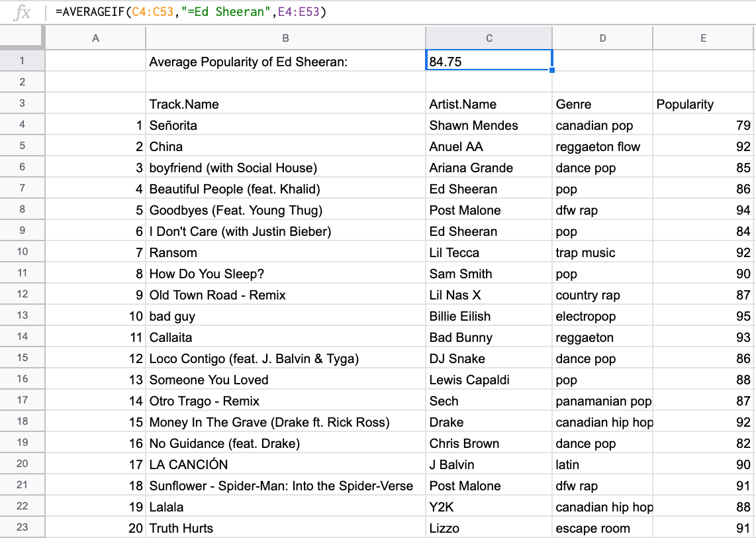Select 'No Guidance (feat. Drake)' cell
Viewport: 756px width, 538px height.
point(285,443)
